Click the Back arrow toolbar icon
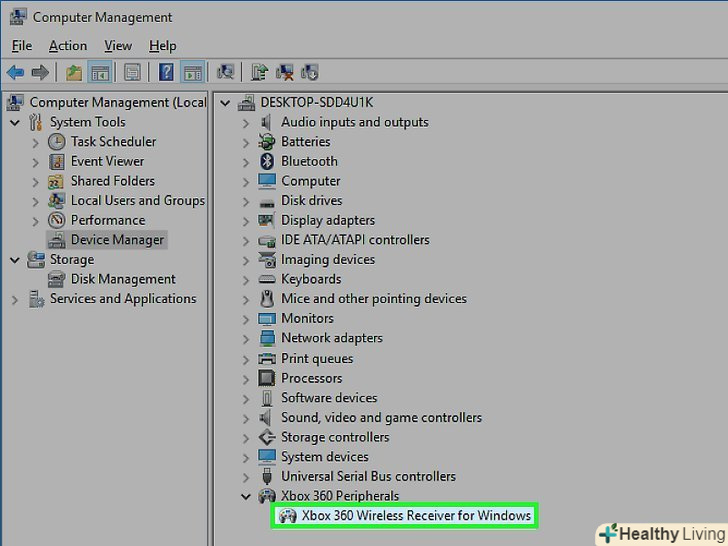The width and height of the screenshot is (728, 546). click(15, 72)
